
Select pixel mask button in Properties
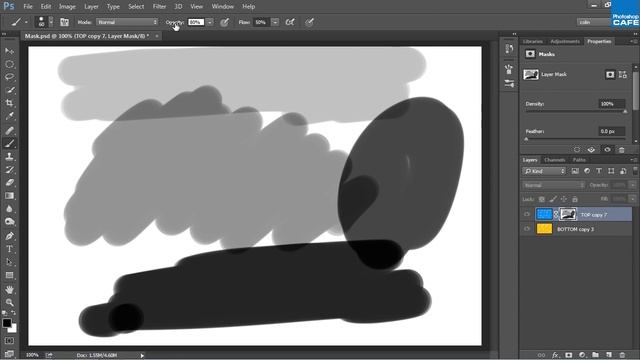tap(610, 74)
